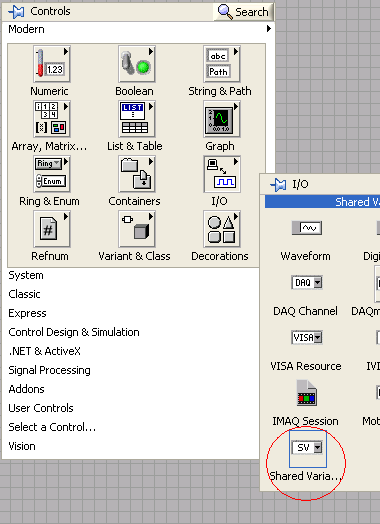Viewport: 380px width, 524px height.
Task: Open the Ring & Enum subpalette
Action: (x=51, y=174)
